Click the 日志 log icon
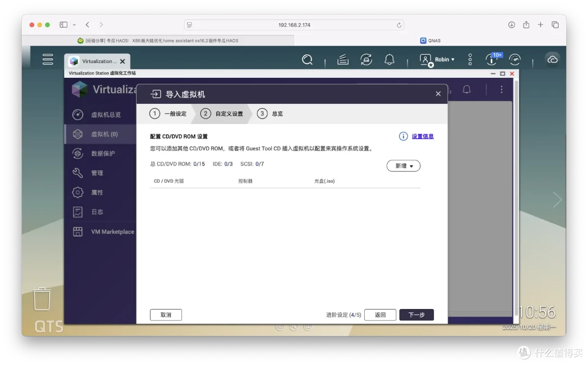The width and height of the screenshot is (588, 365). pos(78,212)
